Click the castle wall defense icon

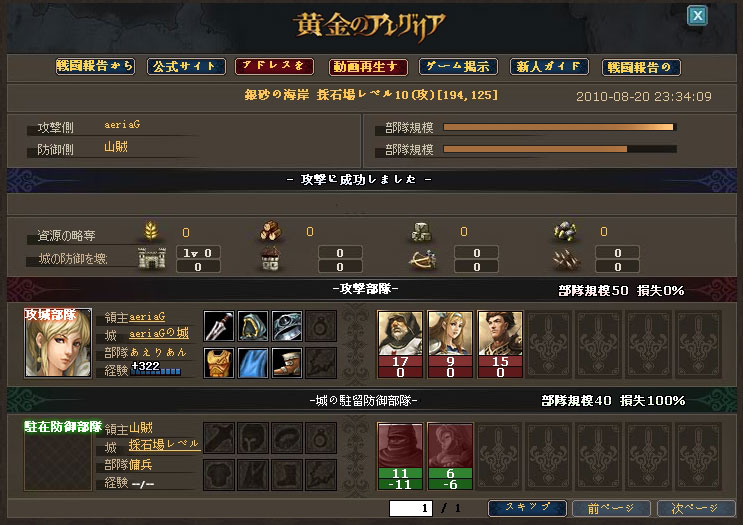152,259
